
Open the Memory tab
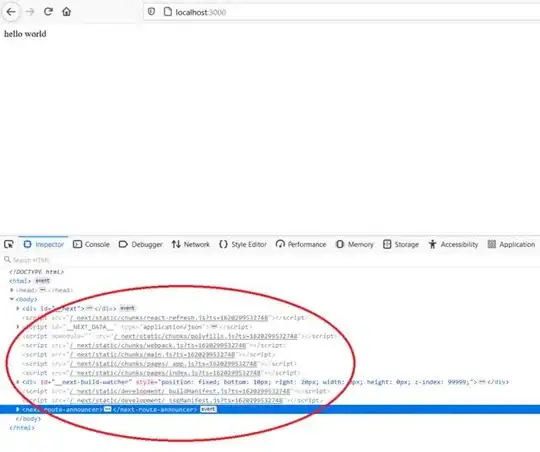(x=354, y=244)
